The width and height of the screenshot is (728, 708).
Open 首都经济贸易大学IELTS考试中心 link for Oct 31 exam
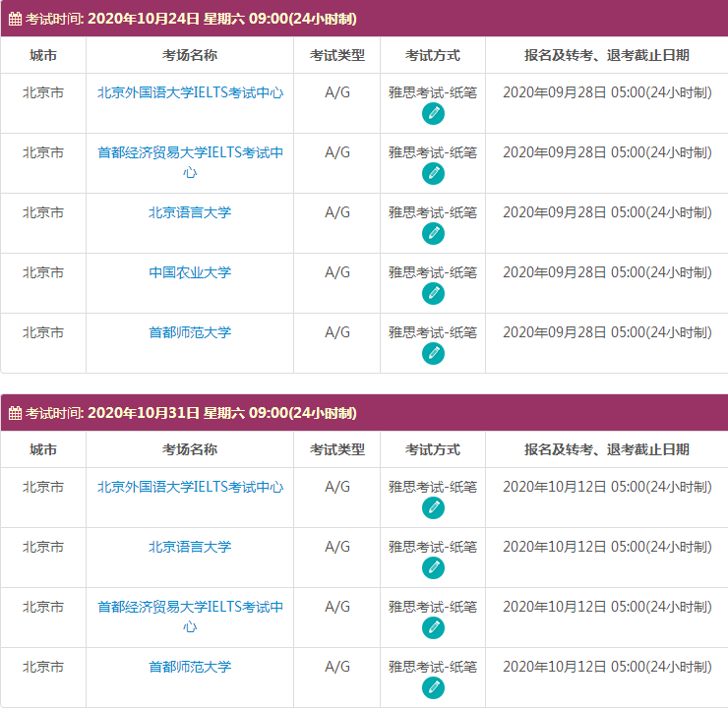[190, 617]
